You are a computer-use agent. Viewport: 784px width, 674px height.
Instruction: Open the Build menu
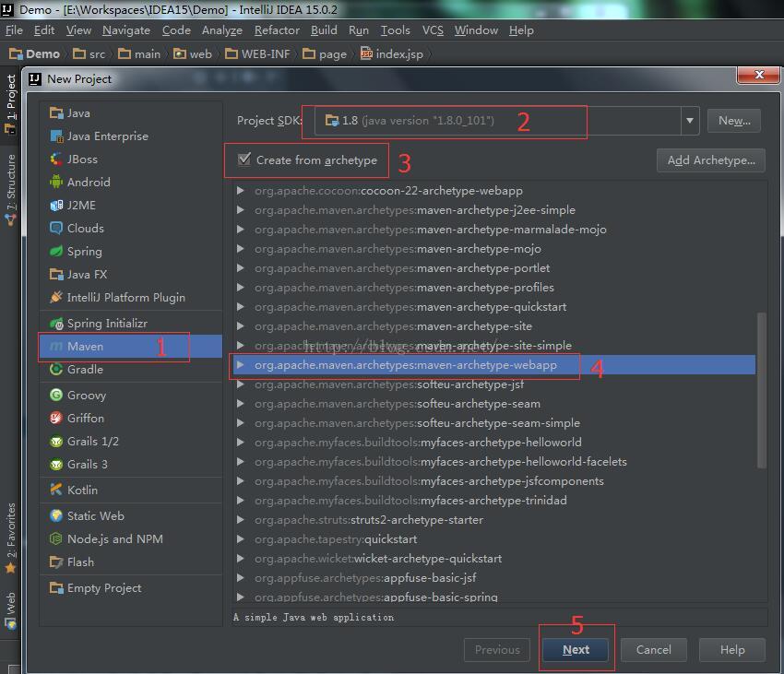point(324,30)
